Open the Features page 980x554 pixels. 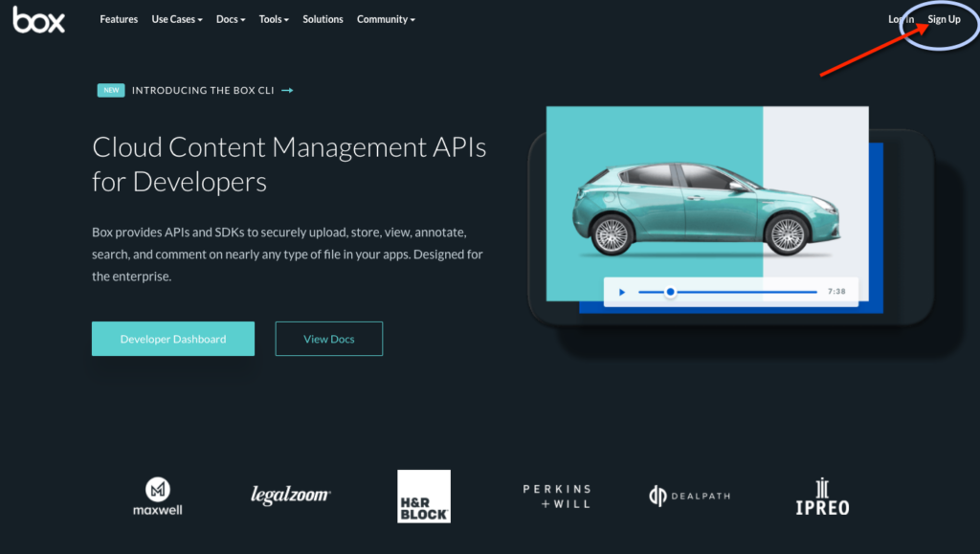[119, 19]
